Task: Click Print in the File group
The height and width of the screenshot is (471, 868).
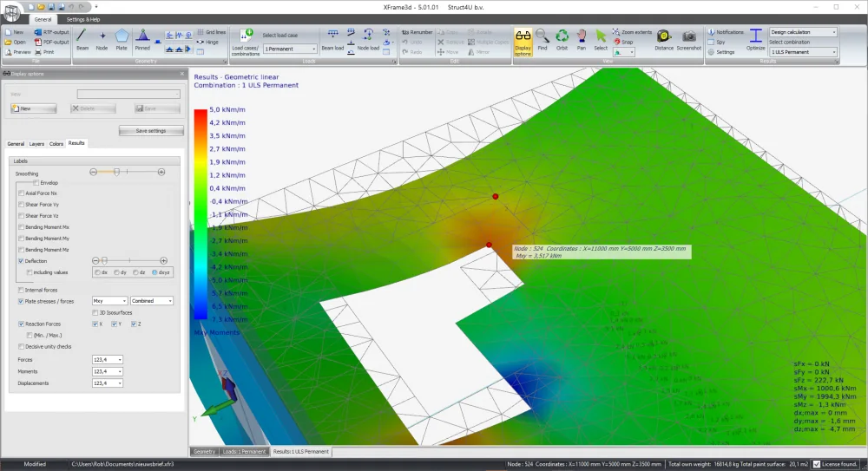Action: point(44,52)
